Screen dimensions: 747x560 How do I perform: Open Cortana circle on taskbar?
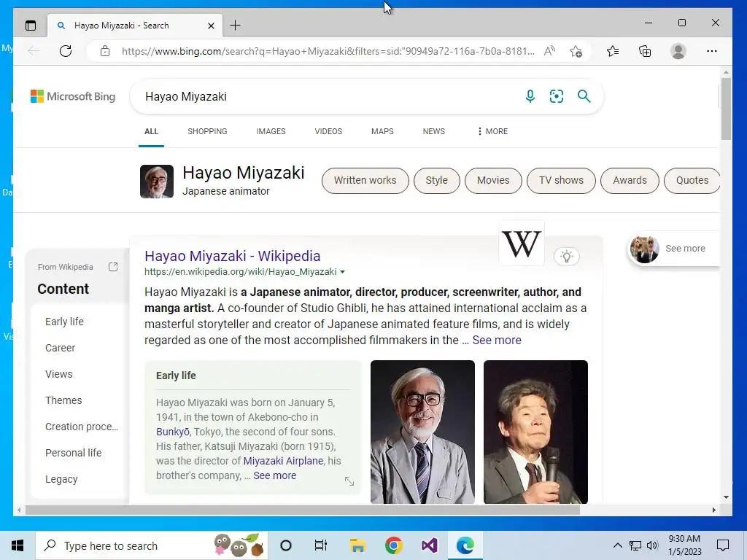click(x=286, y=545)
